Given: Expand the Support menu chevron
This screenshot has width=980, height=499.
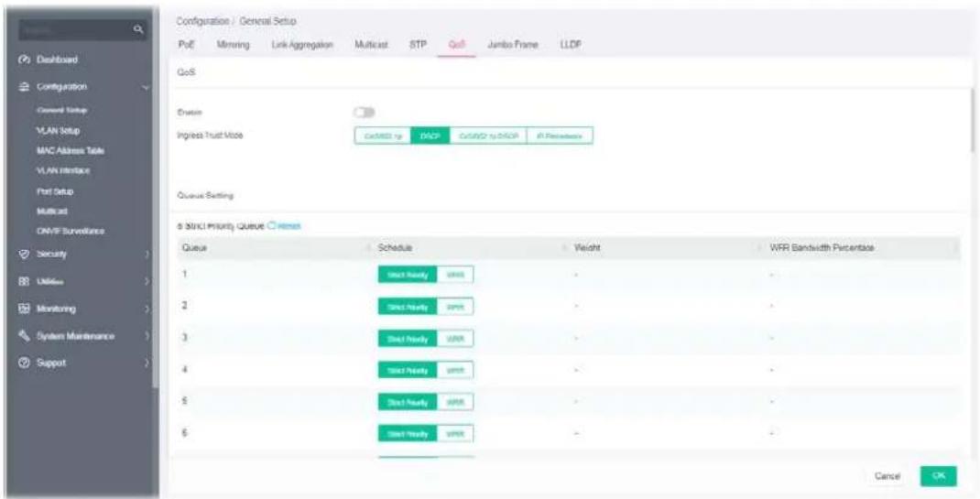Looking at the screenshot, I should pos(147,363).
